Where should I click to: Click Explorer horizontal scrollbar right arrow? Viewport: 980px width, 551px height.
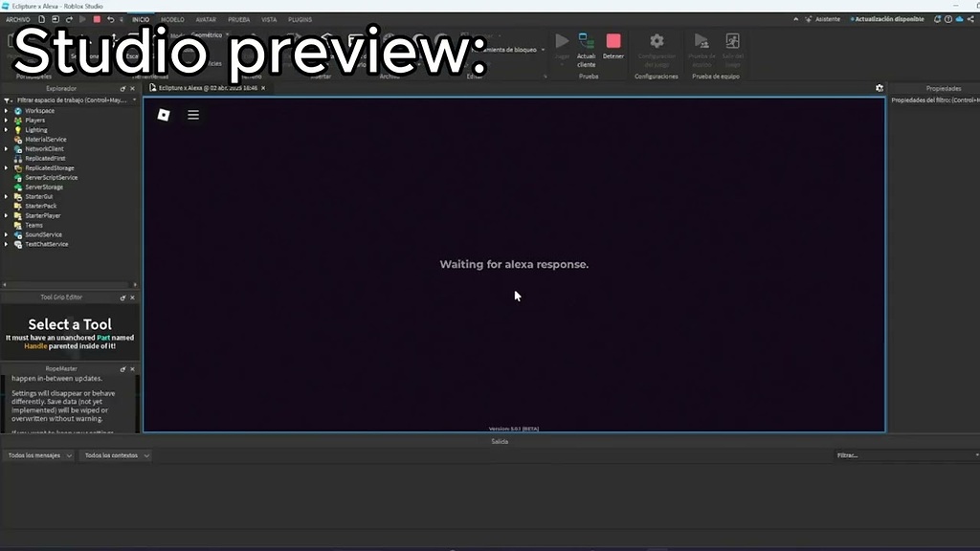point(135,285)
